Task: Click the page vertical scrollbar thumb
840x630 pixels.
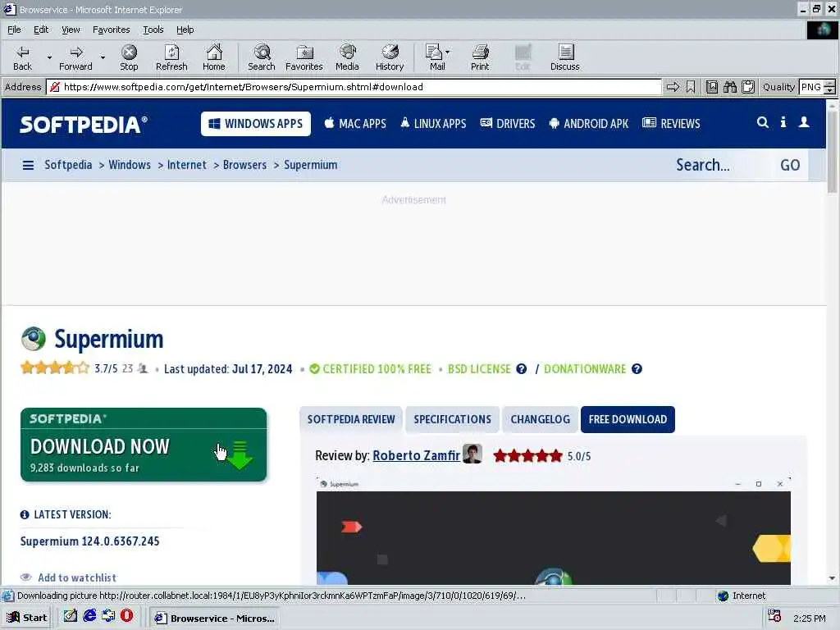Action: click(832, 151)
